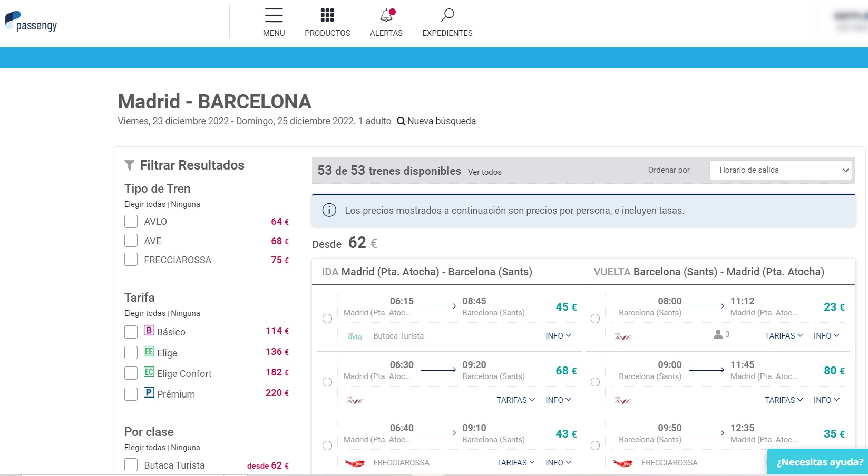Open the hamburger MENU icon
This screenshot has width=868, height=476.
[274, 15]
